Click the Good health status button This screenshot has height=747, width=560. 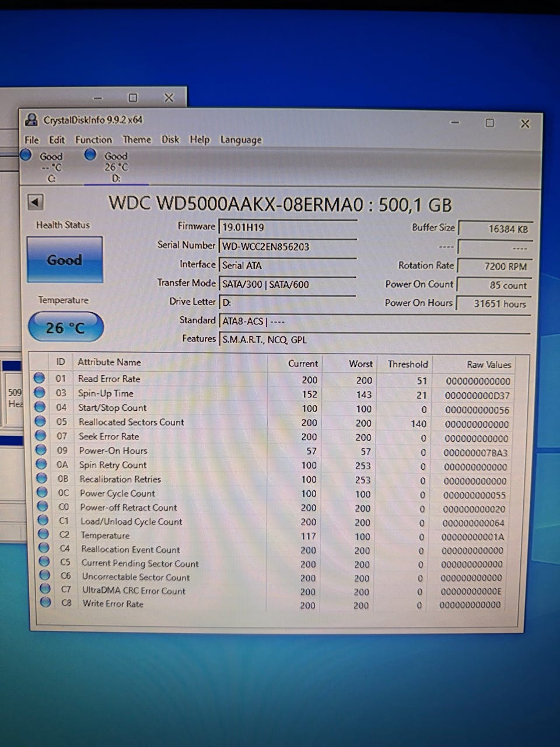[x=64, y=260]
